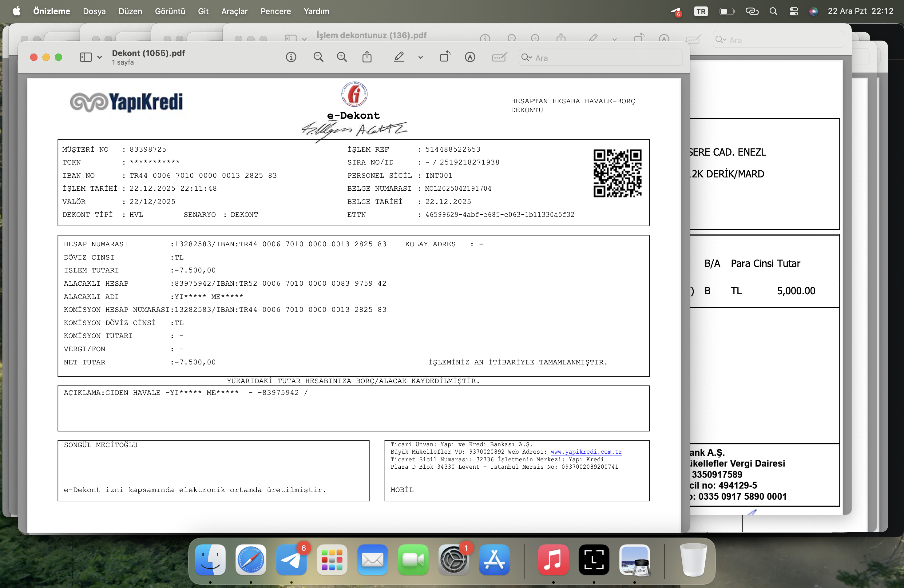
Task: Open System Settings from the Dock
Action: (x=454, y=559)
